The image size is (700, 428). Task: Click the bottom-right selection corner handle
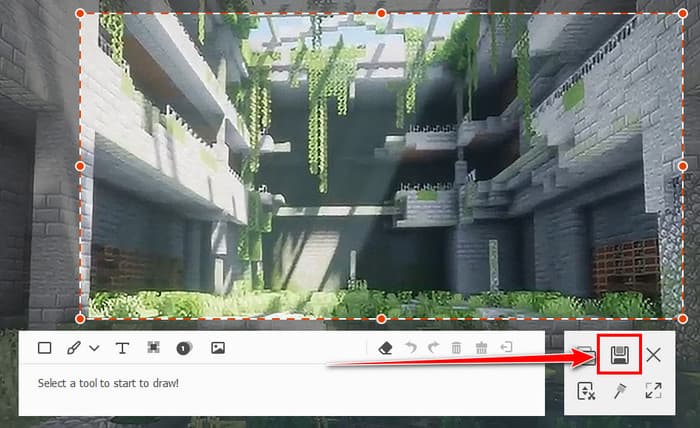pos(683,319)
